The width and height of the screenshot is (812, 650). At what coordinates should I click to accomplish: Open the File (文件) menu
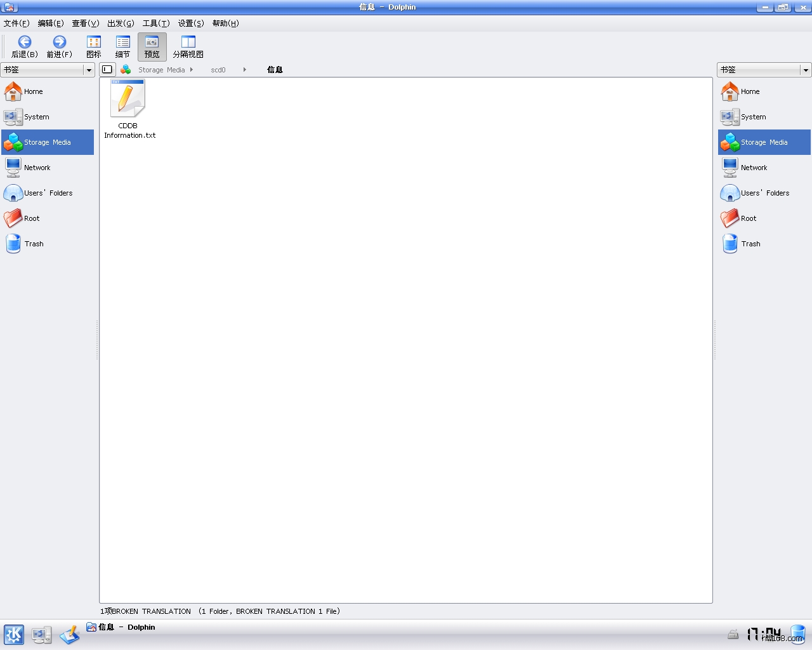[16, 23]
